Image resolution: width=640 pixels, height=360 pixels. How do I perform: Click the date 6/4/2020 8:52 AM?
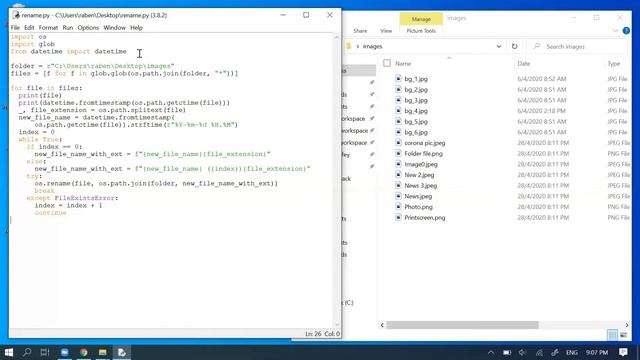542,79
